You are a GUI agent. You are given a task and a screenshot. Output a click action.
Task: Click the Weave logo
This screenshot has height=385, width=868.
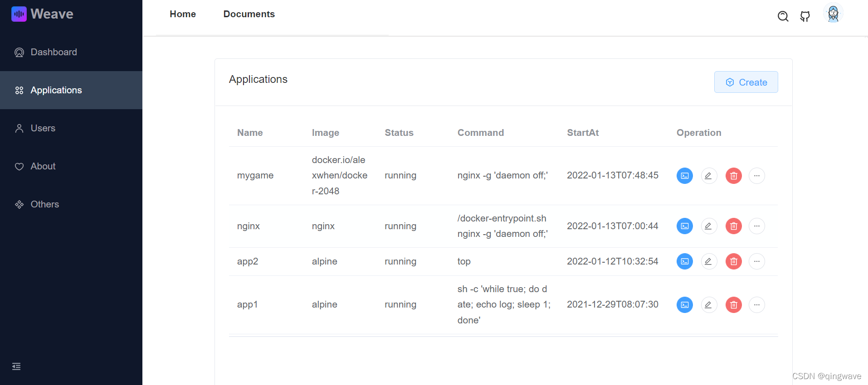coord(42,14)
